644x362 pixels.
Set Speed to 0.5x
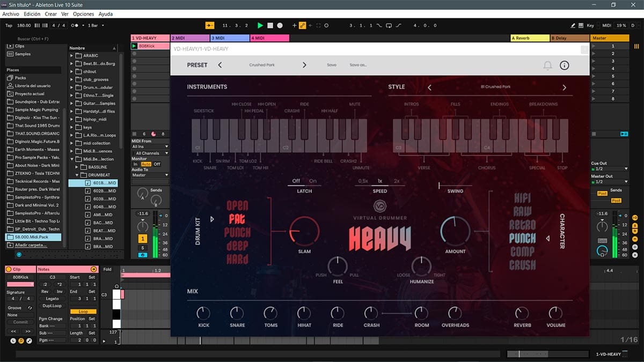tap(363, 181)
